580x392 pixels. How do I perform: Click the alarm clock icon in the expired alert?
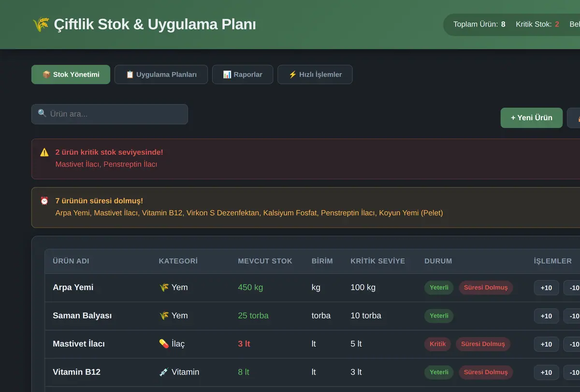(44, 201)
